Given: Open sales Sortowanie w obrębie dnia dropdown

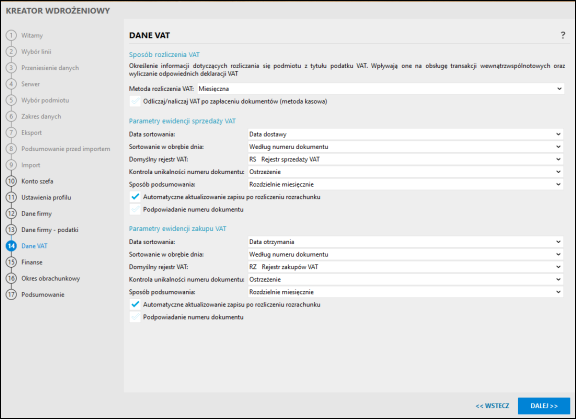Looking at the screenshot, I should pyautogui.click(x=405, y=147).
